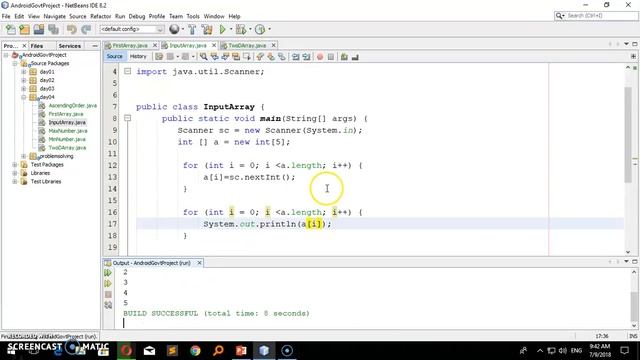Collapse the day04 package
This screenshot has width=640, height=360.
point(24,97)
